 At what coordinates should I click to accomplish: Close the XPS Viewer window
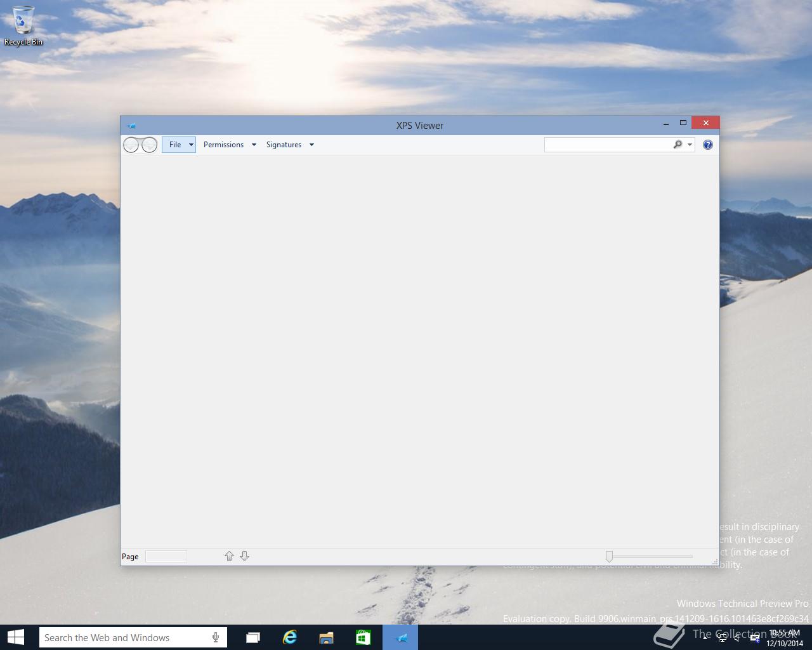705,123
